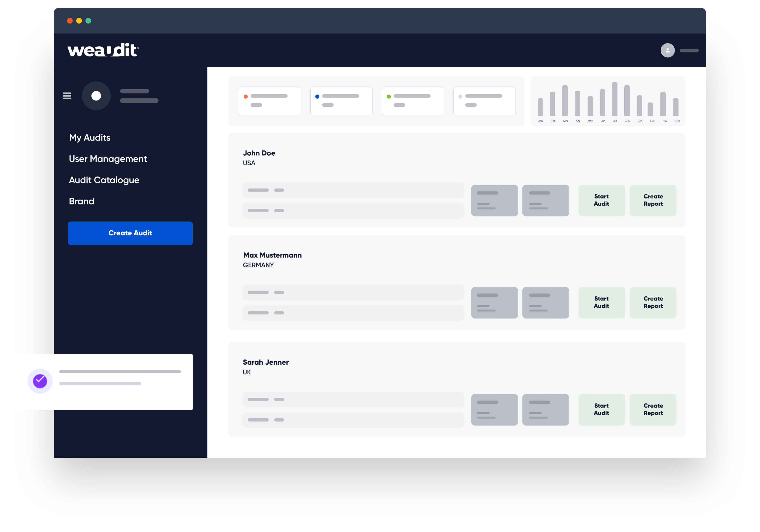Navigate to Brand in sidebar
This screenshot has height=532, width=760.
pyautogui.click(x=81, y=201)
